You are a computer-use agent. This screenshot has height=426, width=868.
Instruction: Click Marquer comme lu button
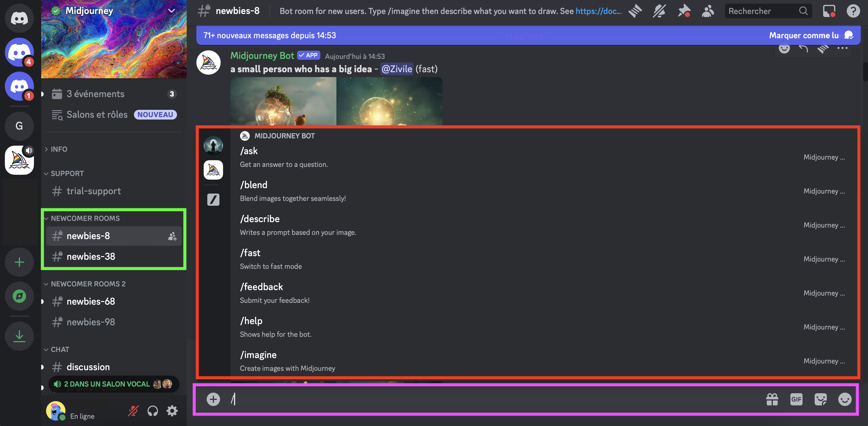804,35
